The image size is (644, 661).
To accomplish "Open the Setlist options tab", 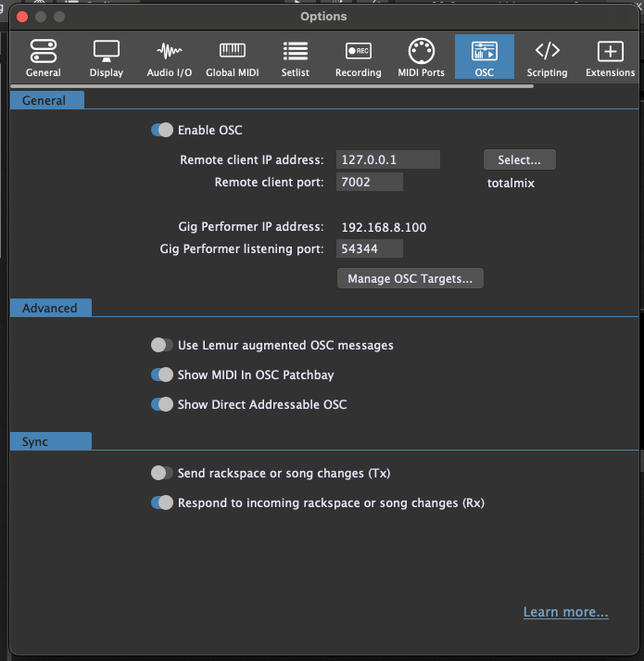I will [x=295, y=57].
